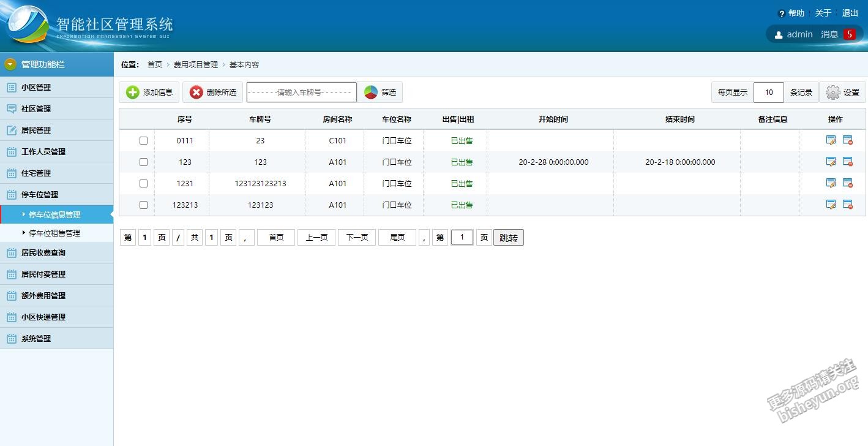Click the records-per-page field showing 10
The height and width of the screenshot is (446, 868).
pyautogui.click(x=769, y=92)
